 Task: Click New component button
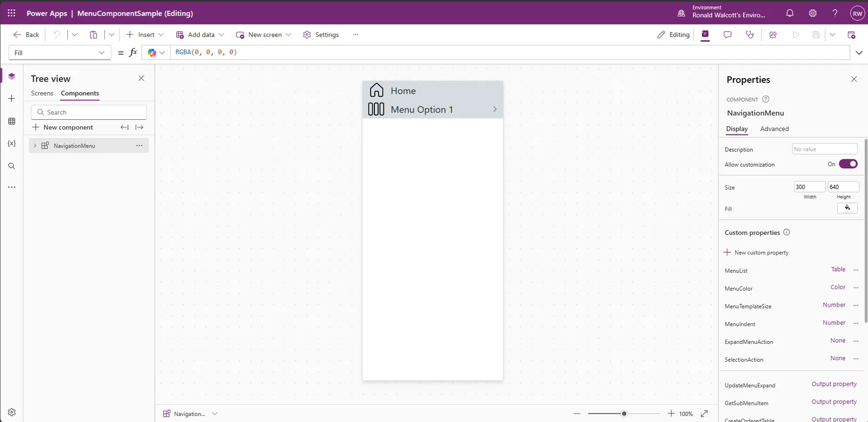tap(63, 127)
